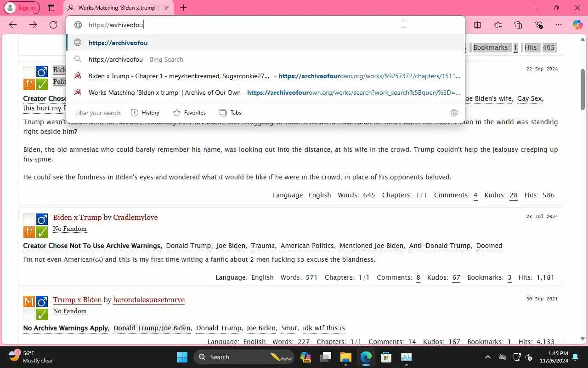Open Microsoft Edge from the taskbar

[366, 357]
